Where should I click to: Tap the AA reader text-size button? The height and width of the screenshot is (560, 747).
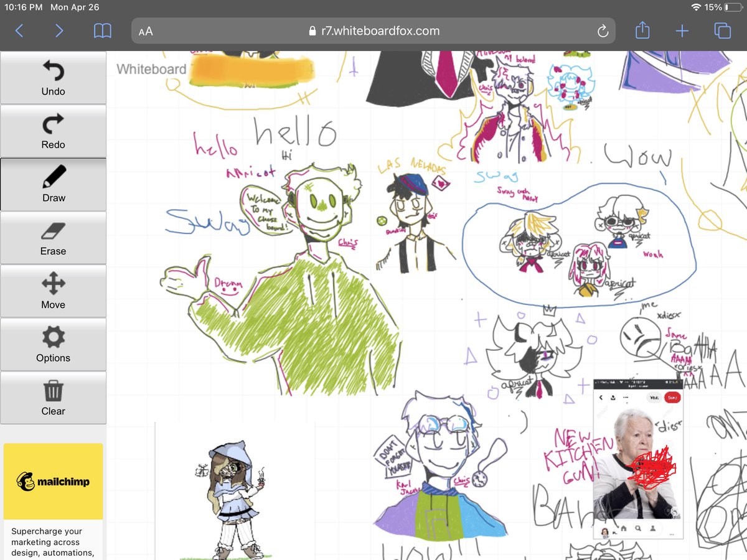coord(146,31)
